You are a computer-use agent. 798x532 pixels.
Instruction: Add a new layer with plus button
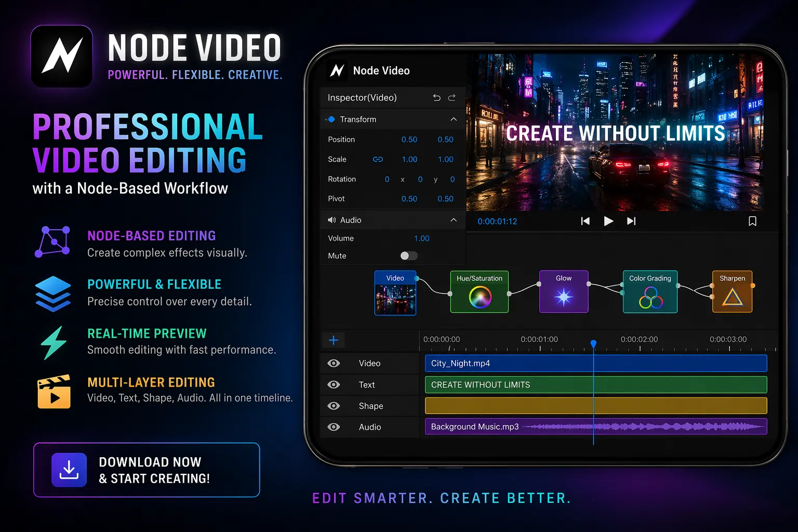pos(334,340)
